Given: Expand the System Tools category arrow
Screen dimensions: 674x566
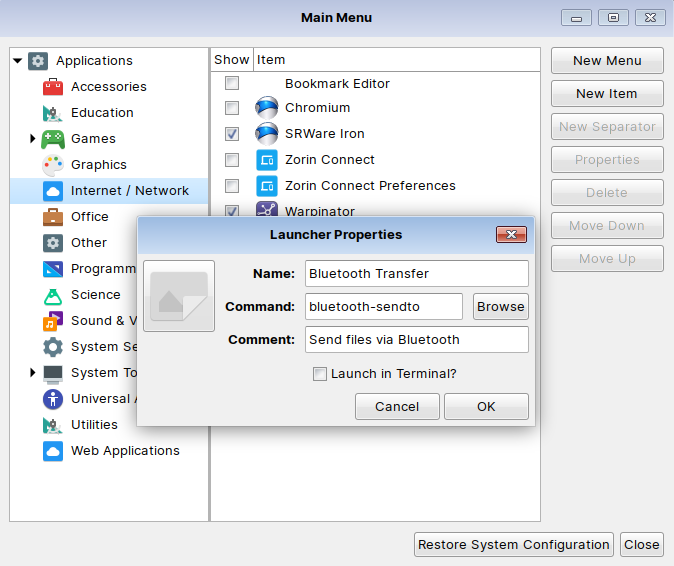Looking at the screenshot, I should pos(33,372).
